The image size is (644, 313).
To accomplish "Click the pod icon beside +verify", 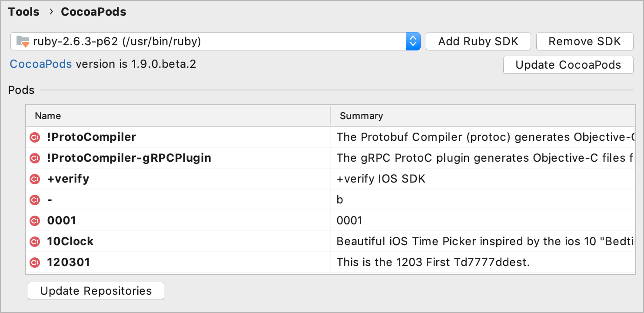I will (34, 179).
